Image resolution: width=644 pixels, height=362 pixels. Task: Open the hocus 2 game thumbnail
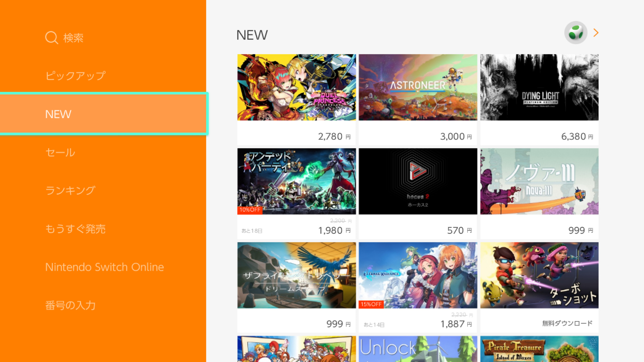click(418, 181)
